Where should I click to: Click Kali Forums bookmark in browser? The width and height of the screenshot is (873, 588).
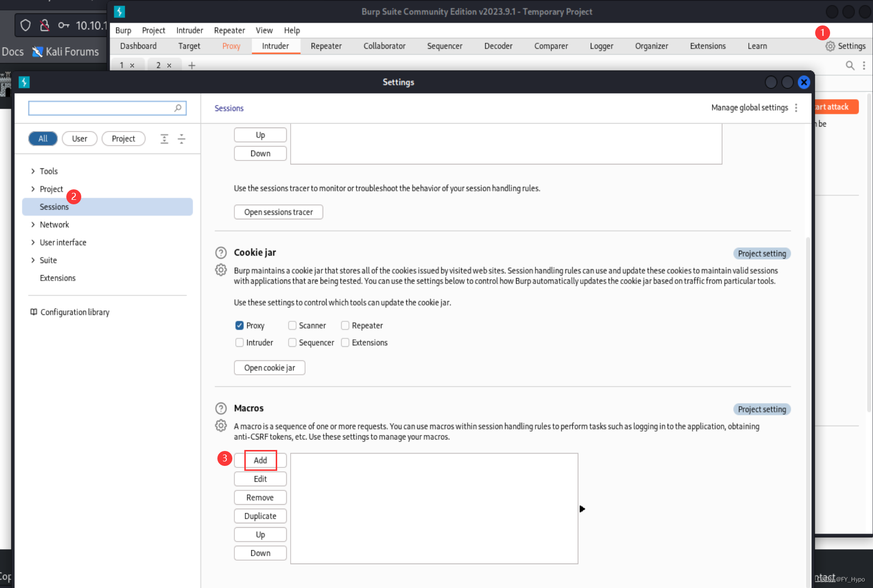click(65, 51)
